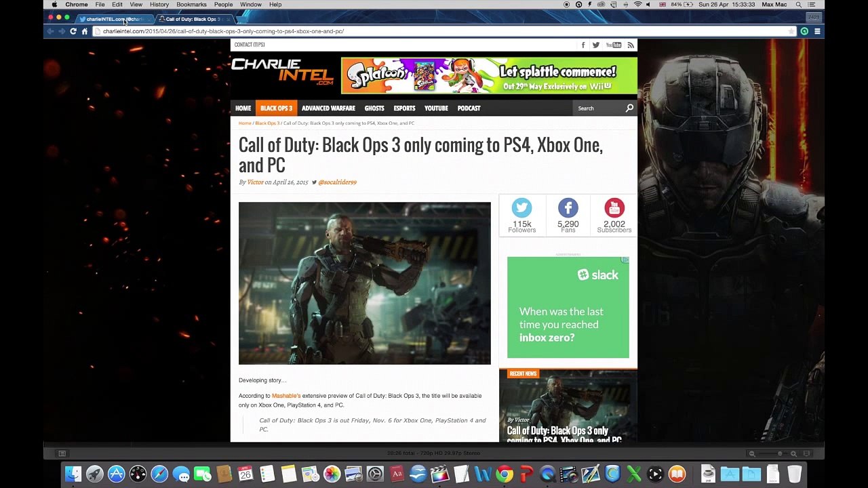Click the Chrome home icon

pyautogui.click(x=85, y=31)
